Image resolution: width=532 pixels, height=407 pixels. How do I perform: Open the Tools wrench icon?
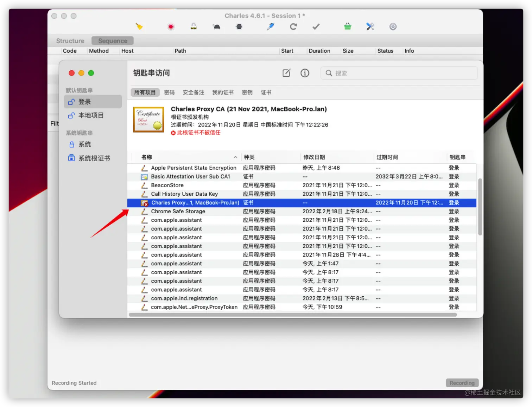click(x=370, y=27)
